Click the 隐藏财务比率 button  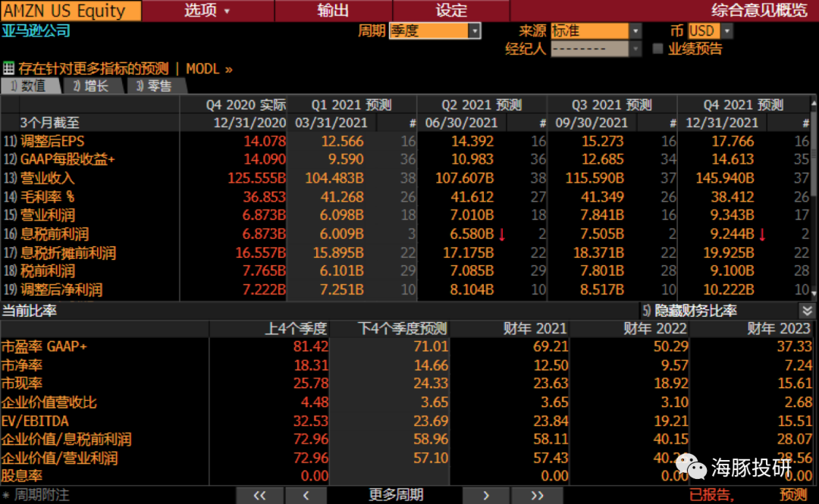[x=695, y=311]
